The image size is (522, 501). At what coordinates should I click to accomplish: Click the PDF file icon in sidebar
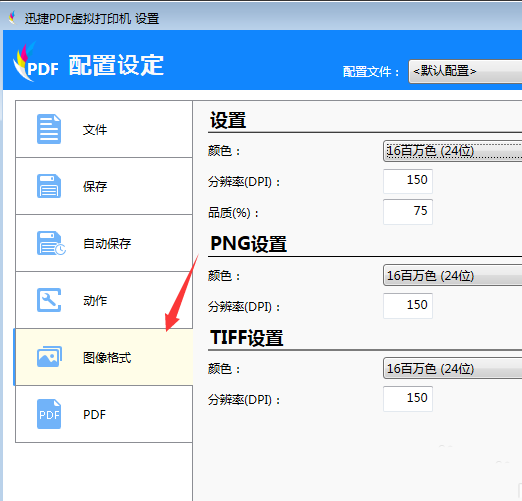[x=49, y=414]
